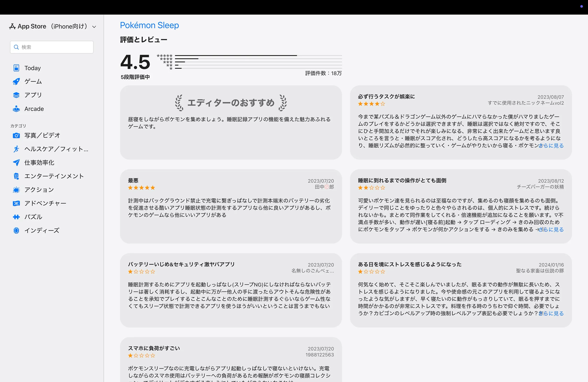This screenshot has width=588, height=382.
Task: Click the 検索 search field
Action: point(52,47)
